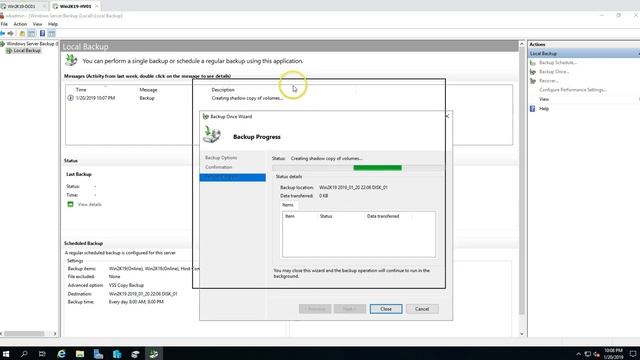Screen dimensions: 640x360
Task: Click the Help book icon in the Actions pane
Action: 533,109
